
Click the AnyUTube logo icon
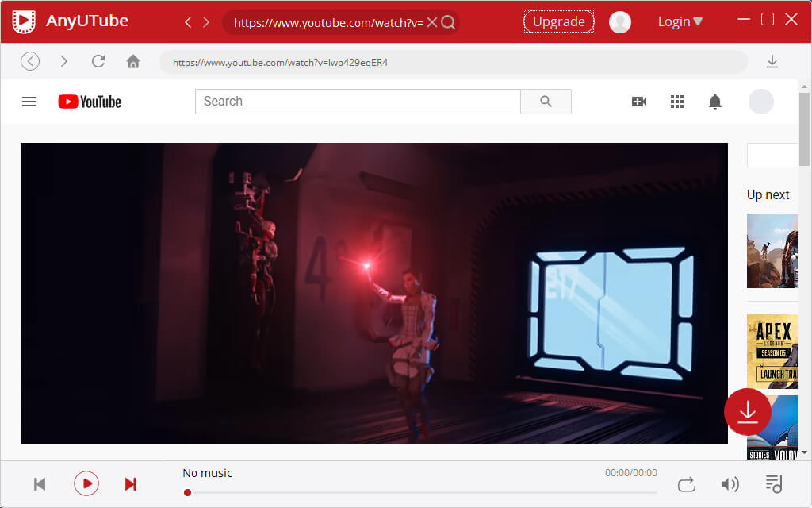tap(24, 21)
